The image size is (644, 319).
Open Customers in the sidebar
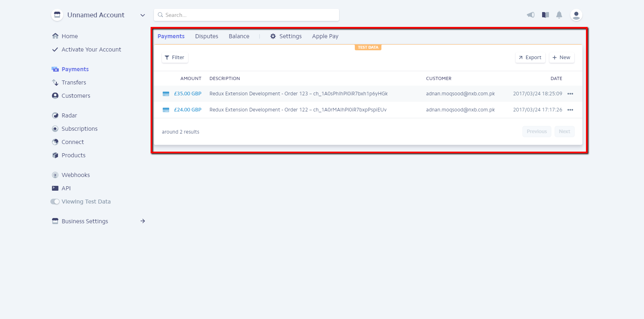pos(76,96)
